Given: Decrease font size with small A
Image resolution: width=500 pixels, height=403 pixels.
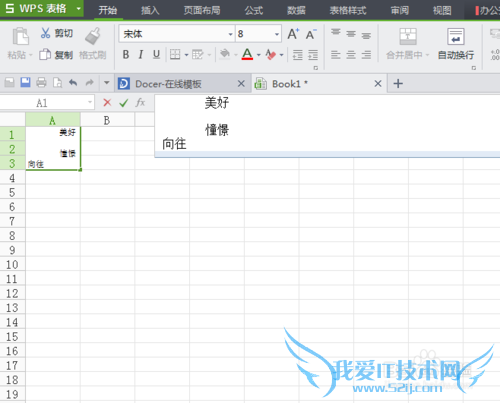Looking at the screenshot, I should 311,34.
